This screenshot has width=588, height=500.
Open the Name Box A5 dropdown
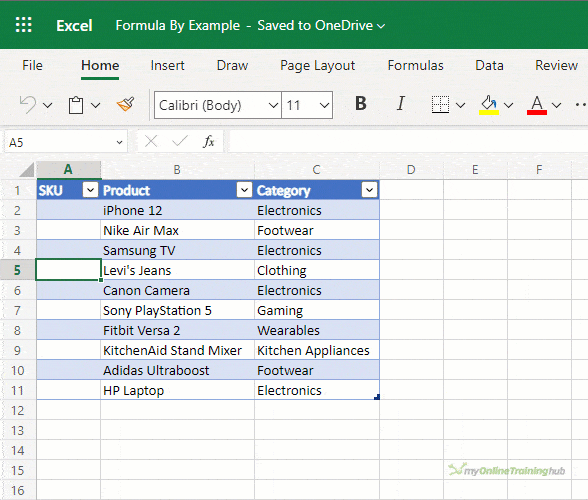(x=119, y=142)
